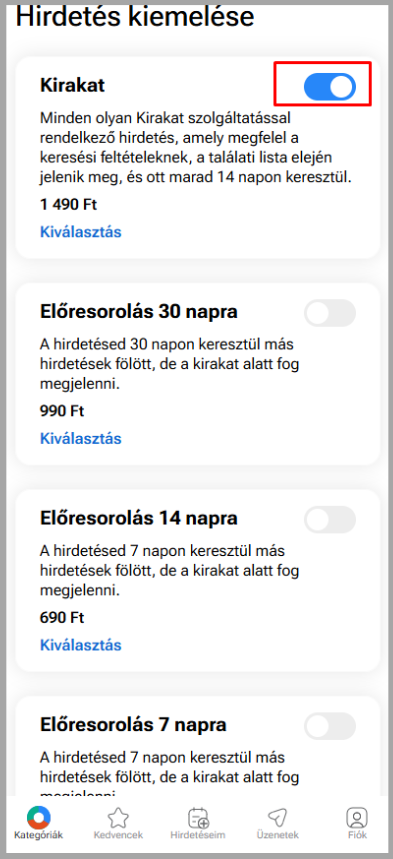
Task: Turn on Előresorolás 7 napra switch
Action: point(329,726)
